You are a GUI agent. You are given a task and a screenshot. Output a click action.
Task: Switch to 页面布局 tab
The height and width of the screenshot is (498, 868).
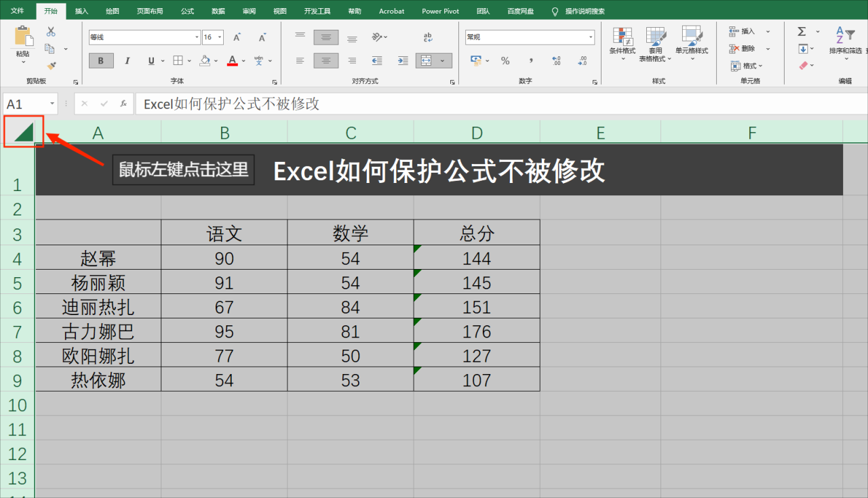coord(149,11)
